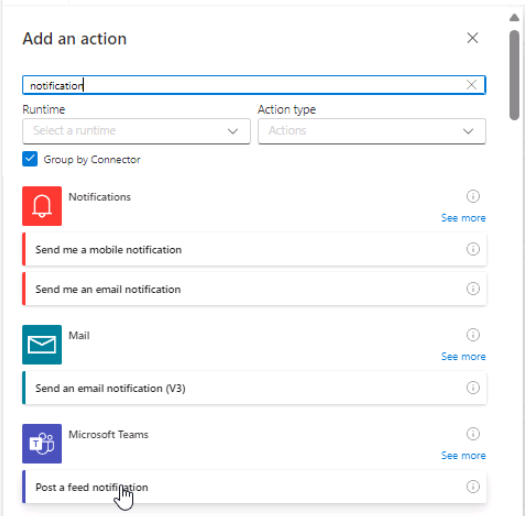The height and width of the screenshot is (516, 525).
Task: Click See more under Notifications
Action: coord(463,218)
